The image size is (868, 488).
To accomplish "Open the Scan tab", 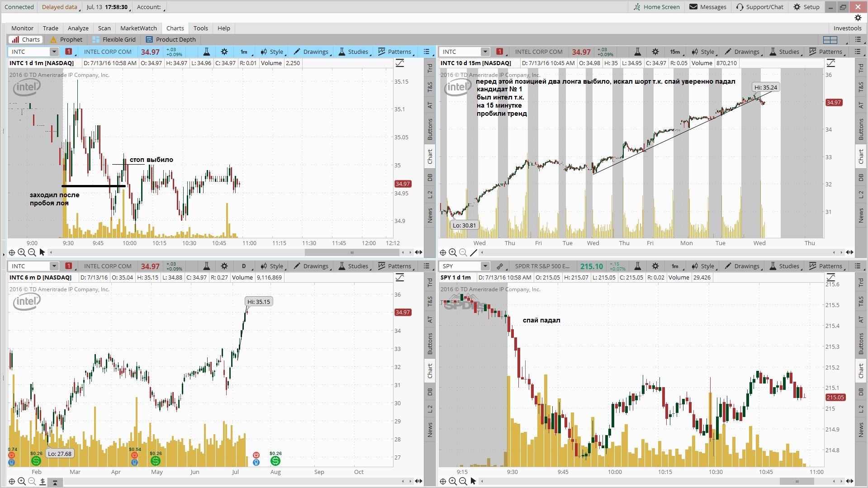I will coord(104,28).
